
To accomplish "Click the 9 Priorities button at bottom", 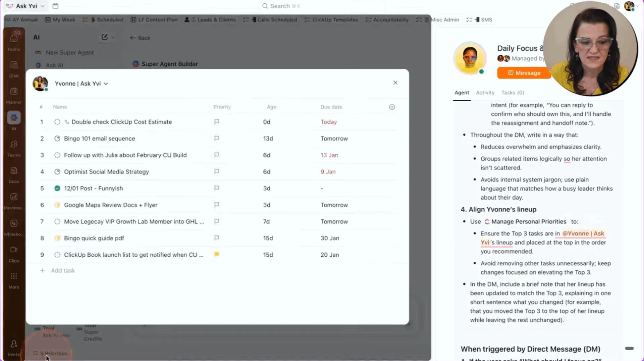I will click(50, 353).
